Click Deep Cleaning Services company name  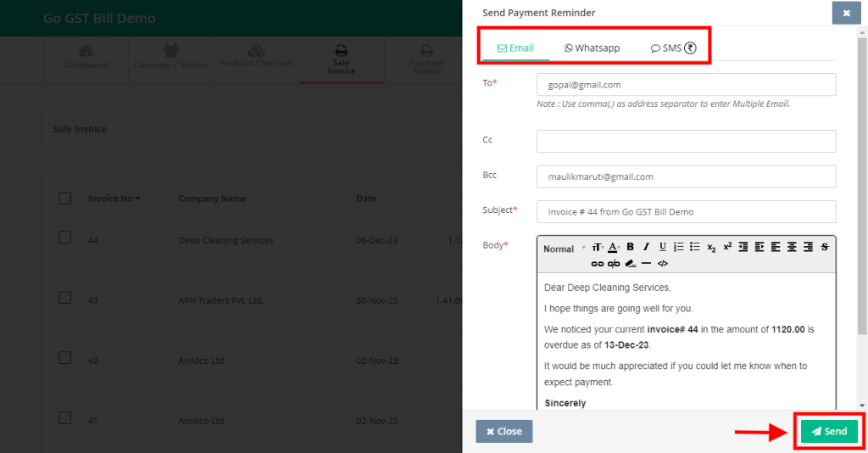tap(225, 240)
